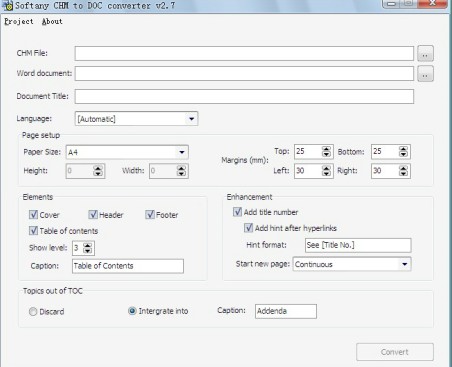This screenshot has height=367, width=452.
Task: Click the Convert button
Action: click(x=395, y=352)
